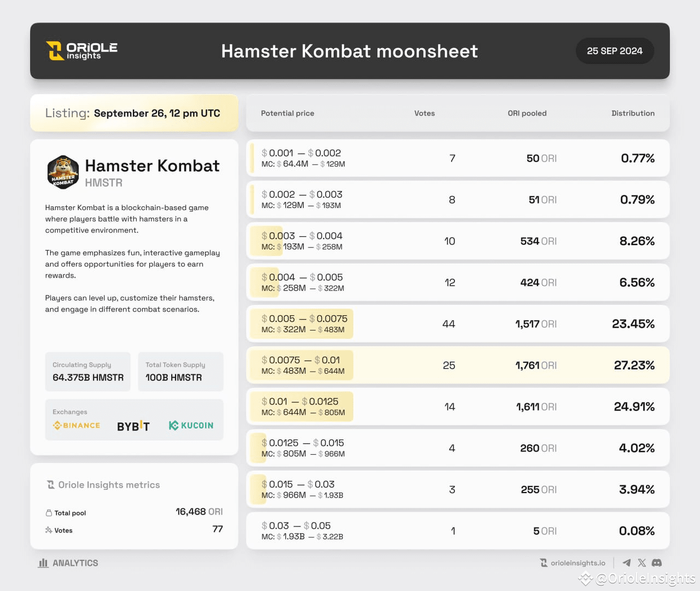Click the icon next to the Votes metric
Image resolution: width=700 pixels, height=591 pixels.
pos(49,530)
